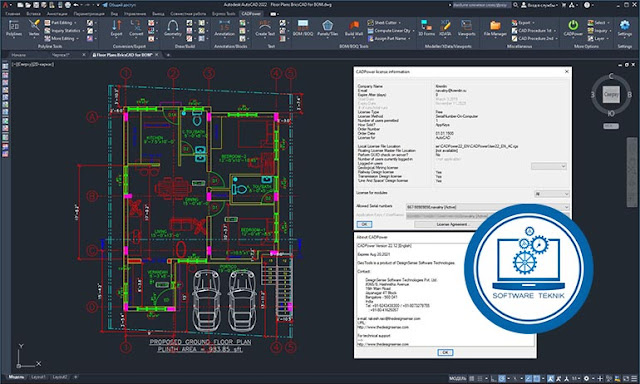This screenshot has width=640, height=384.
Task: Click the viewport controls label [Сверху][2D-каркас]
Action: 33,64
